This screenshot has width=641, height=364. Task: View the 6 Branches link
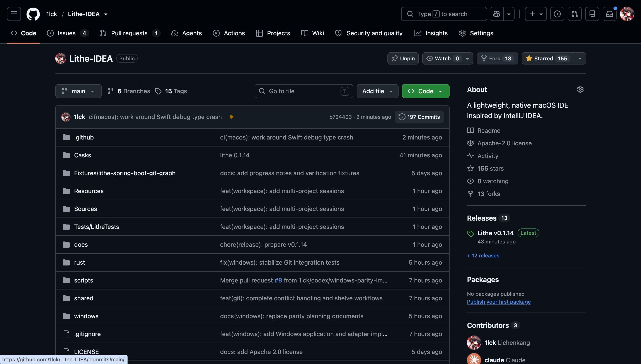(129, 91)
